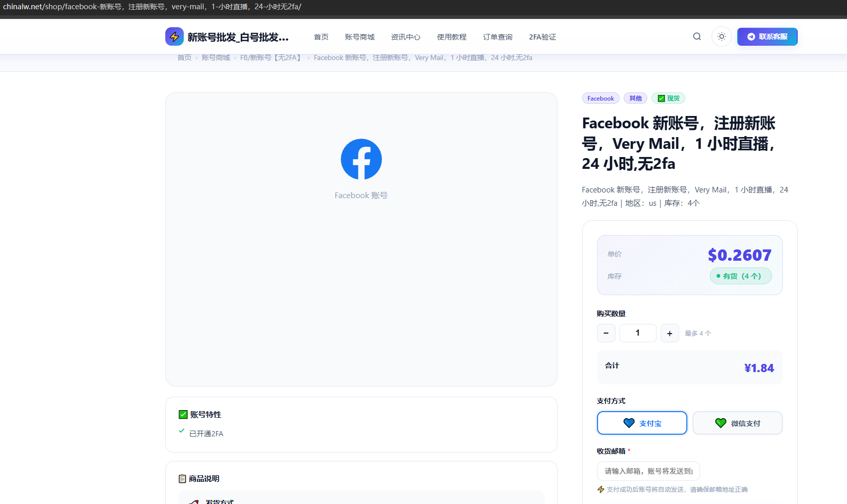Viewport: 847px width, 504px height.
Task: Open the 2FA验证 nav menu item
Action: (543, 37)
